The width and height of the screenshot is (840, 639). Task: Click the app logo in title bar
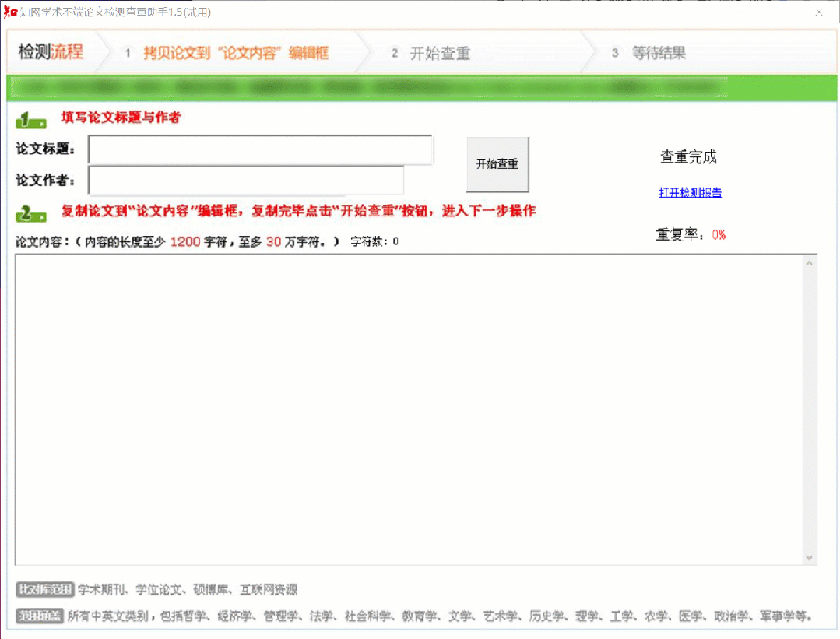10,12
